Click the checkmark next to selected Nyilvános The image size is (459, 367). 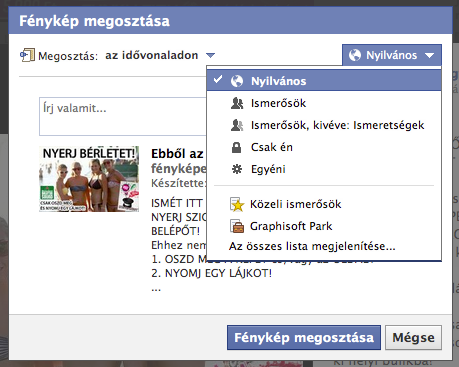pyautogui.click(x=218, y=79)
